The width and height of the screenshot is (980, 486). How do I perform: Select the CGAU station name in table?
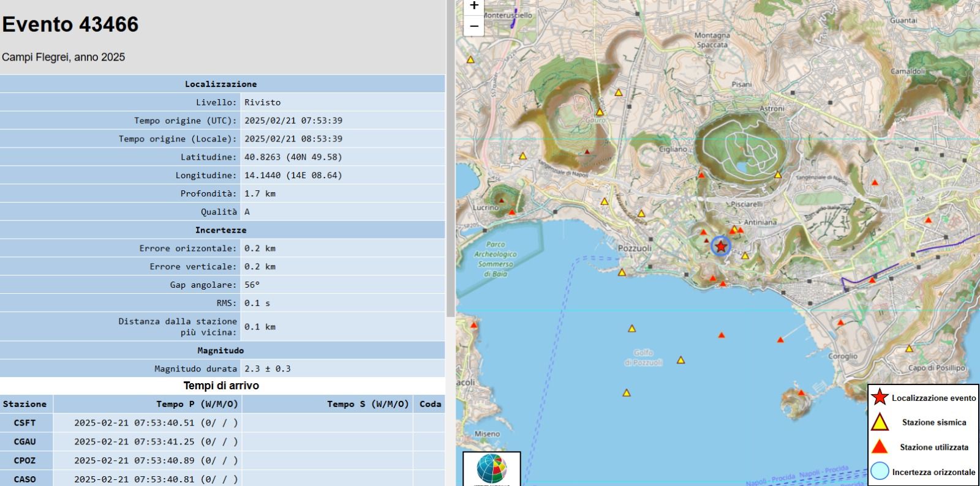pos(24,442)
